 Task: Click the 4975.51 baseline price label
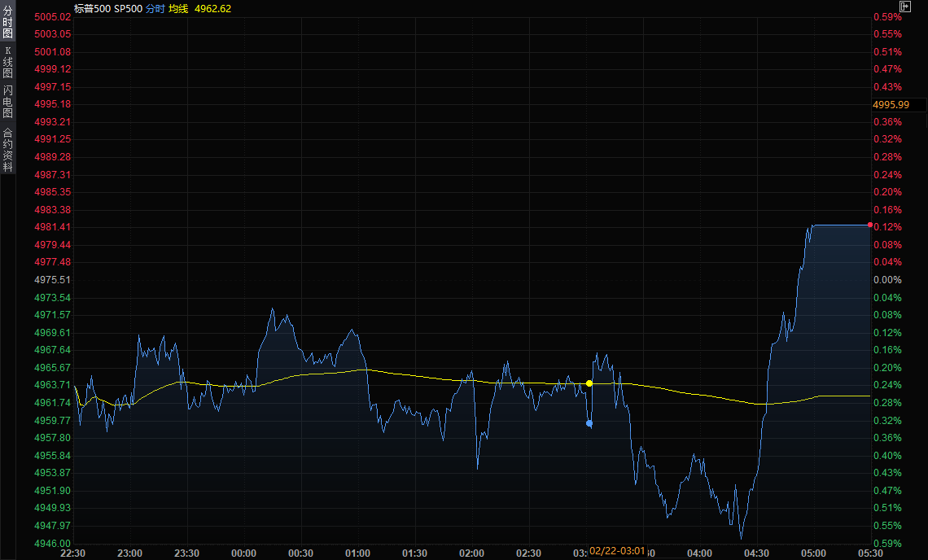[x=53, y=280]
